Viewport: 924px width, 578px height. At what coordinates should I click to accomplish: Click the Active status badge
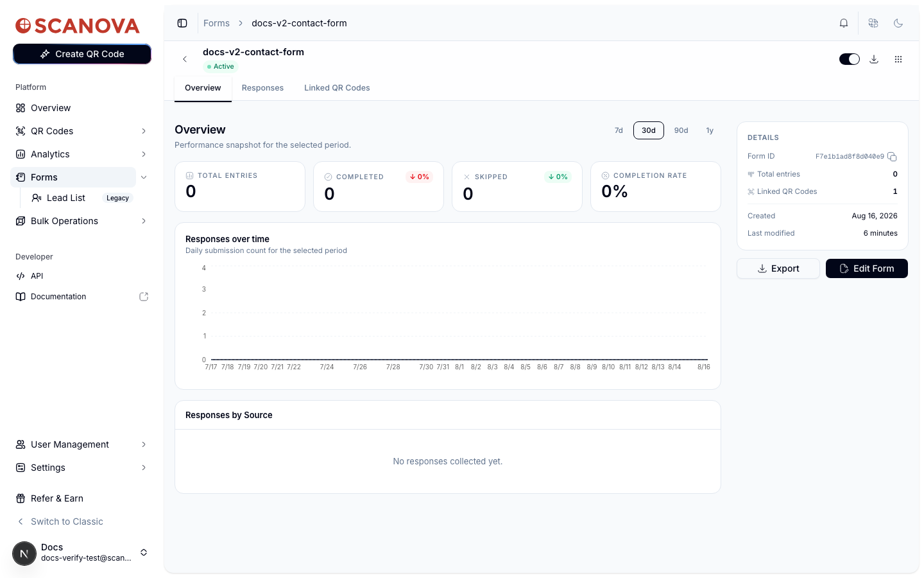[x=220, y=67]
